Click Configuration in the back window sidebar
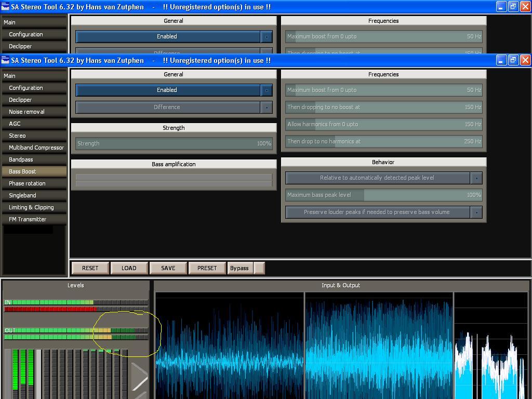Image resolution: width=532 pixels, height=399 pixels. (x=34, y=34)
